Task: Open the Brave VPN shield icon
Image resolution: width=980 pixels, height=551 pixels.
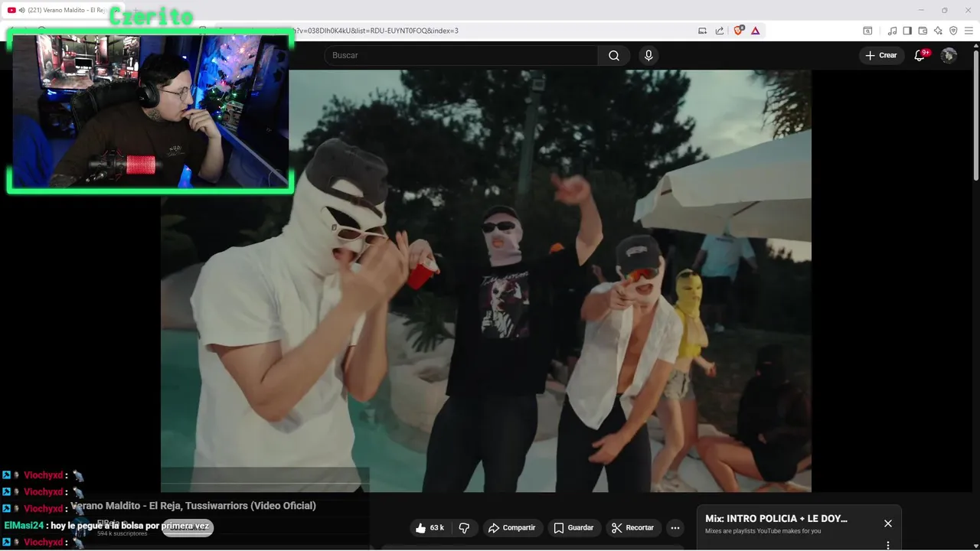Action: [953, 31]
